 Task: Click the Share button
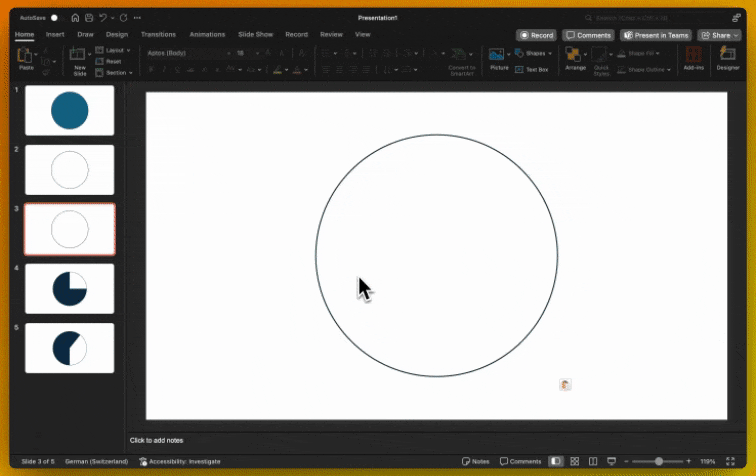[x=716, y=35]
